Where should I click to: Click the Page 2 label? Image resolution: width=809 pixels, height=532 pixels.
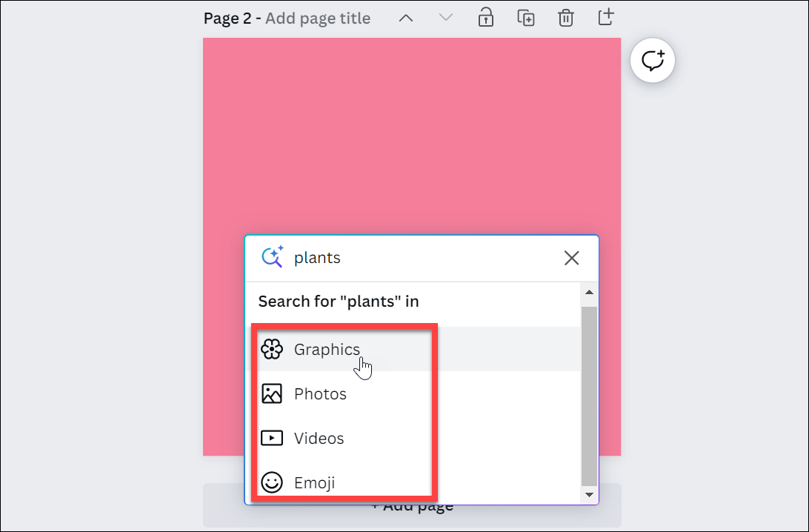(x=227, y=19)
